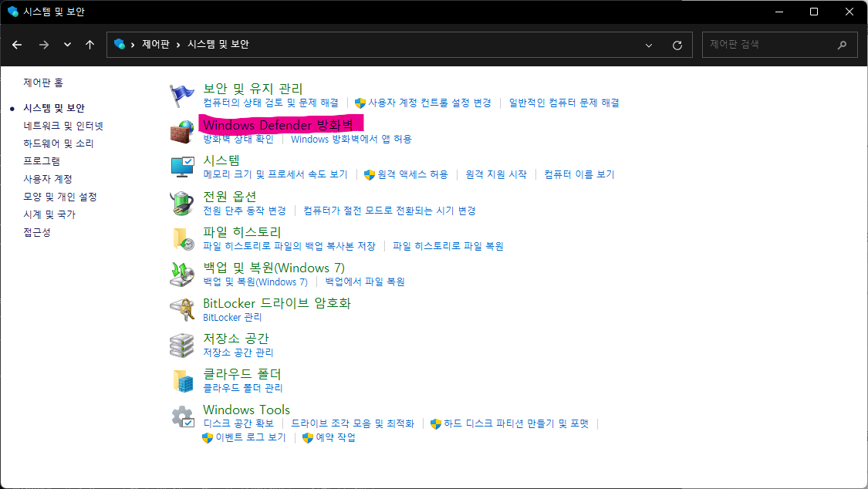Open Windows Defender 방화벽 heading

click(x=278, y=125)
